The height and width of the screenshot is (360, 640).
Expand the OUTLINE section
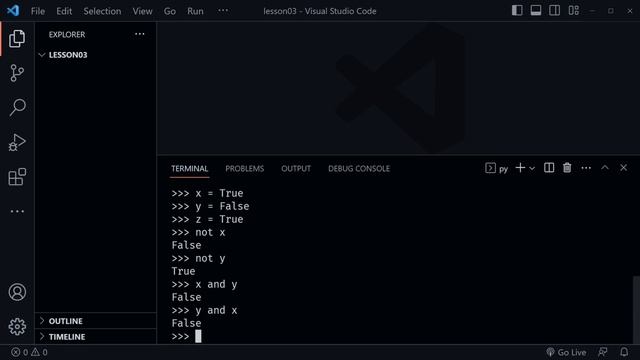(95, 321)
